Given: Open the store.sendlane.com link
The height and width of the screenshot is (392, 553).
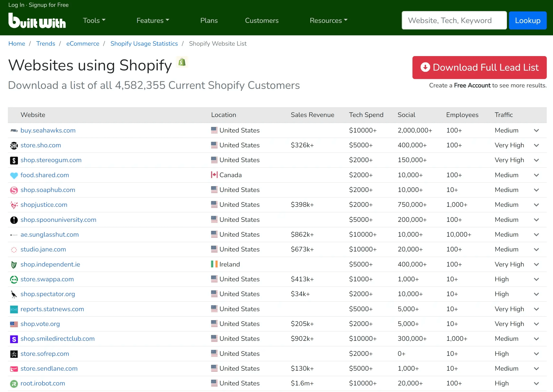Looking at the screenshot, I should 49,368.
